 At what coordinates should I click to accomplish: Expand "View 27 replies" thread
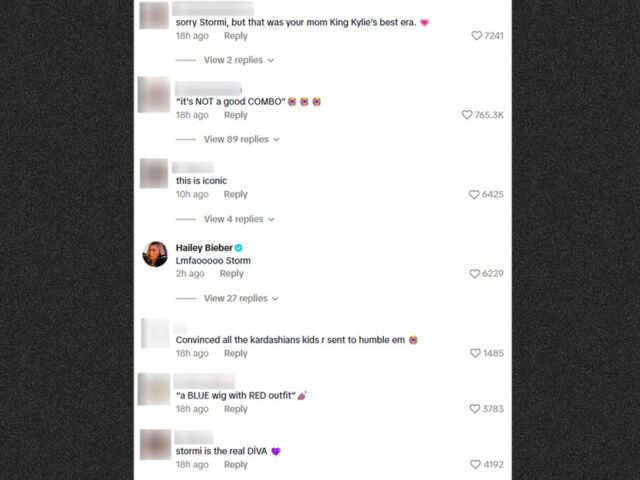pyautogui.click(x=241, y=298)
